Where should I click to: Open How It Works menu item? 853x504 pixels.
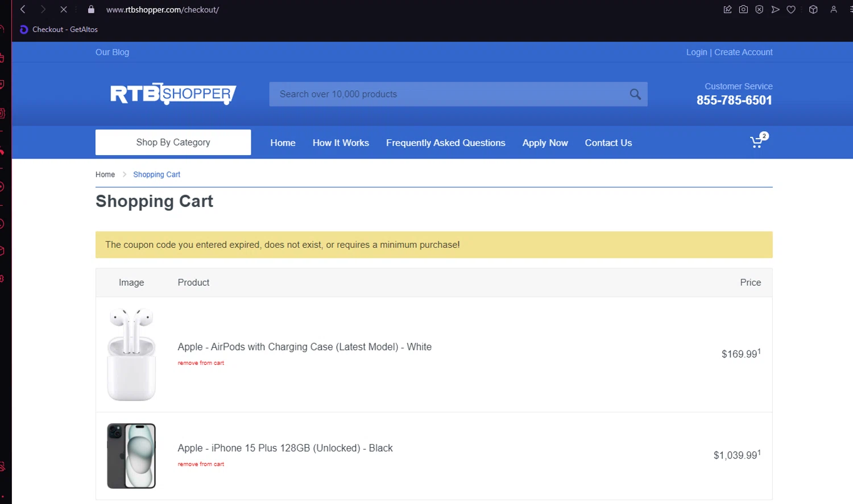(x=341, y=143)
